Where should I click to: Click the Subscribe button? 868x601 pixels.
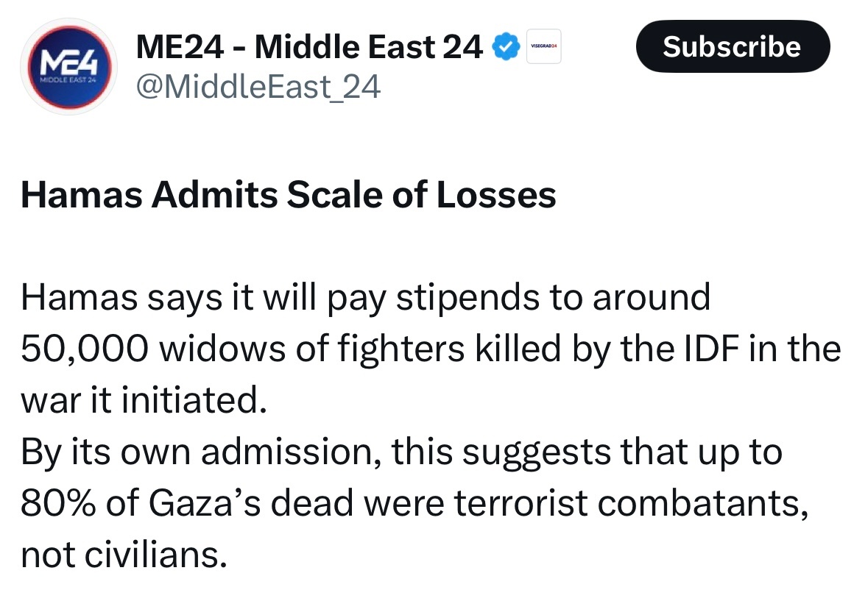733,46
